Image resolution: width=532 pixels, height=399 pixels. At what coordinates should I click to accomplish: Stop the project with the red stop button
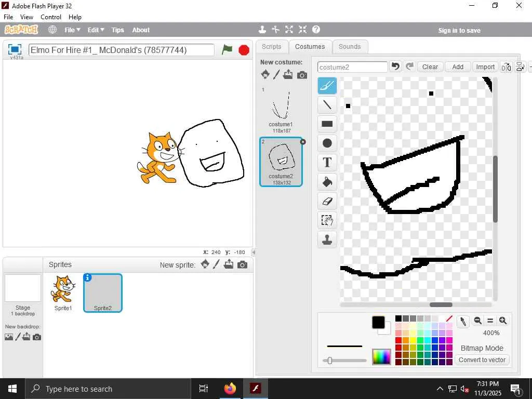point(244,50)
